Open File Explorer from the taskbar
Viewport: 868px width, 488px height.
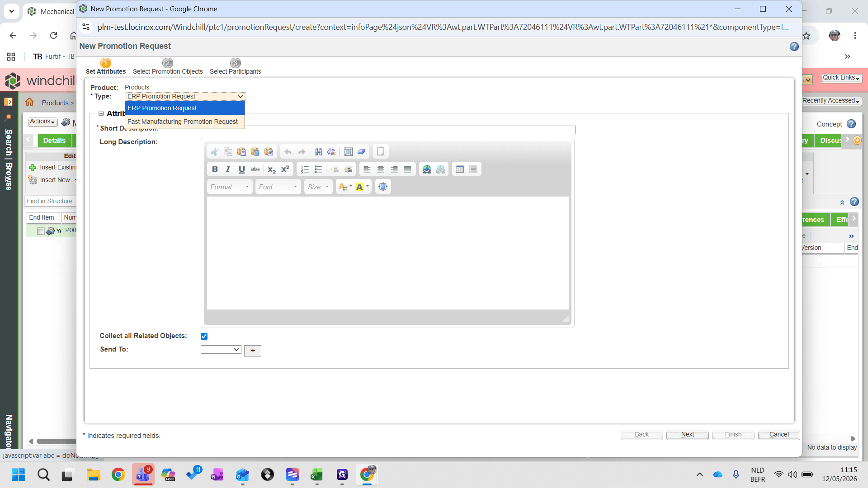pyautogui.click(x=93, y=474)
